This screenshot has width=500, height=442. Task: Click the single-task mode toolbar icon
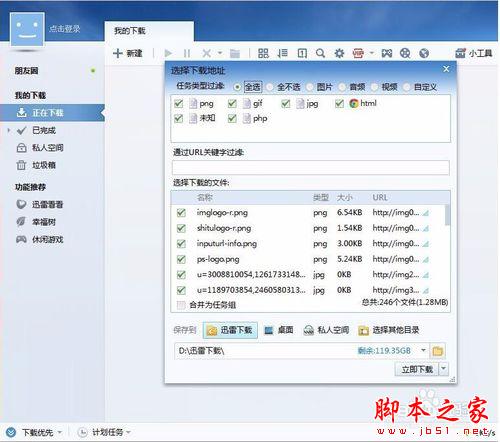[x=302, y=53]
